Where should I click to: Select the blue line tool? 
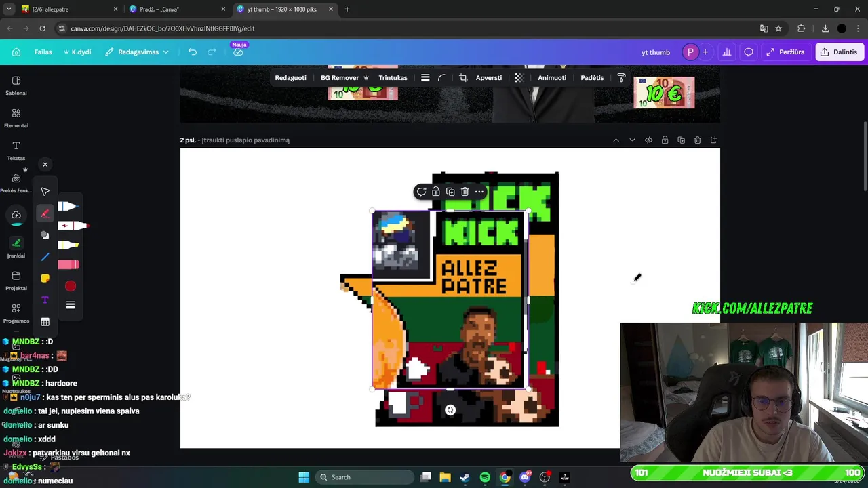click(45, 257)
